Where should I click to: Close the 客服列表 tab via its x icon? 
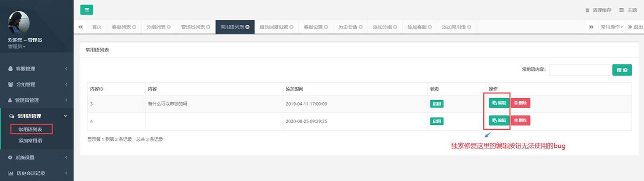click(134, 27)
